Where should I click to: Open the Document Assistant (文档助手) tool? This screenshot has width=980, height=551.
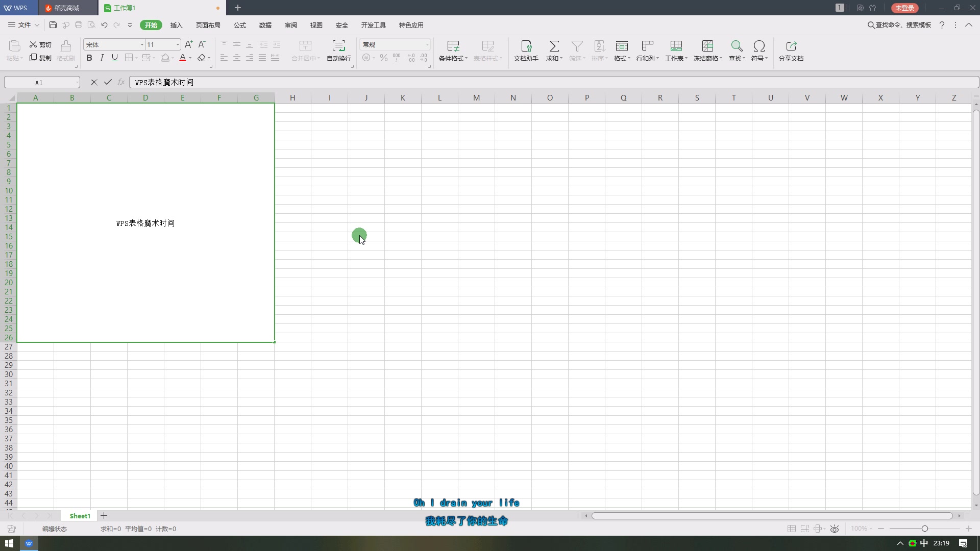(x=526, y=46)
